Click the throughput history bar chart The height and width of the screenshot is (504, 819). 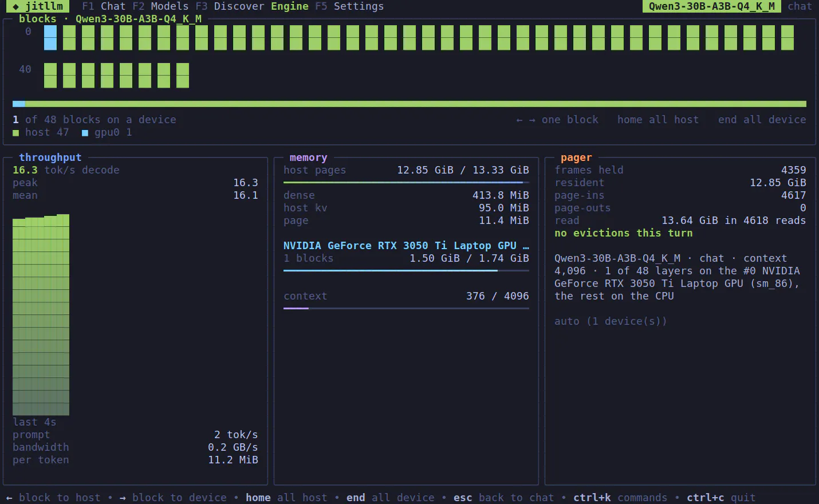coord(41,315)
